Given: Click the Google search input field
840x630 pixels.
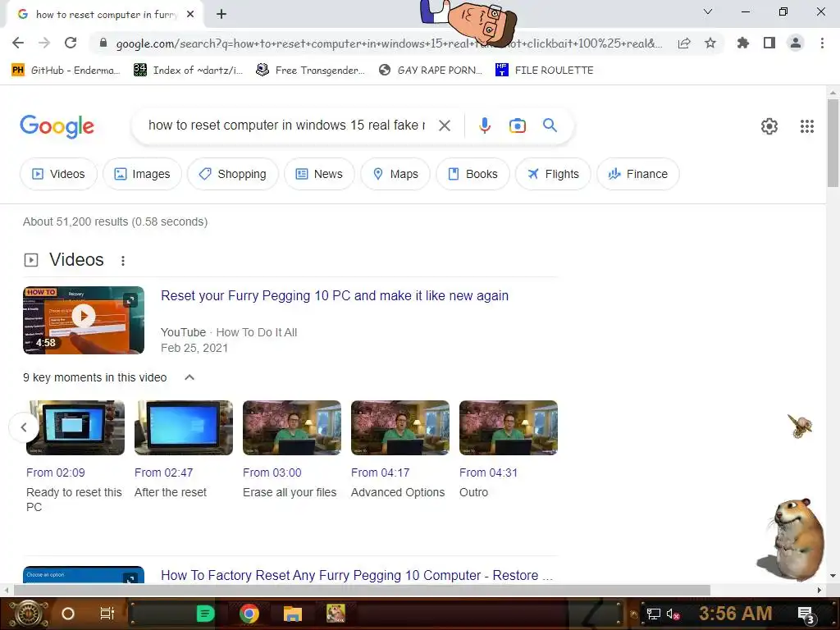Looking at the screenshot, I should pyautogui.click(x=286, y=126).
